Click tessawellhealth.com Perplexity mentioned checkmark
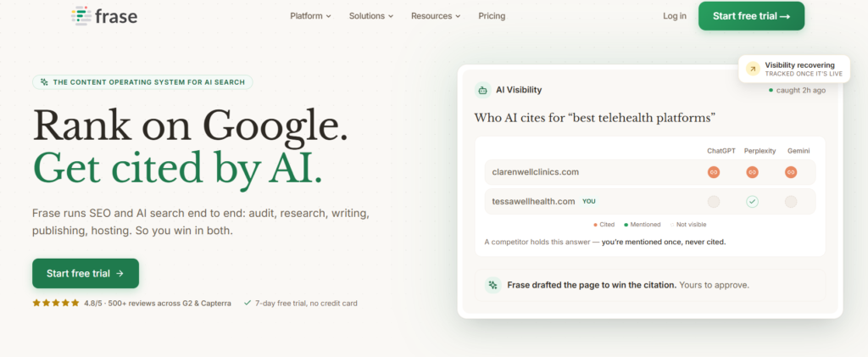 click(x=752, y=202)
